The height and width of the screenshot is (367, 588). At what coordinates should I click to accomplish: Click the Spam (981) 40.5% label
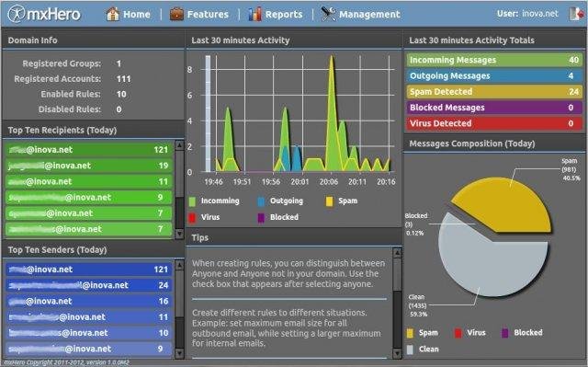pos(571,169)
